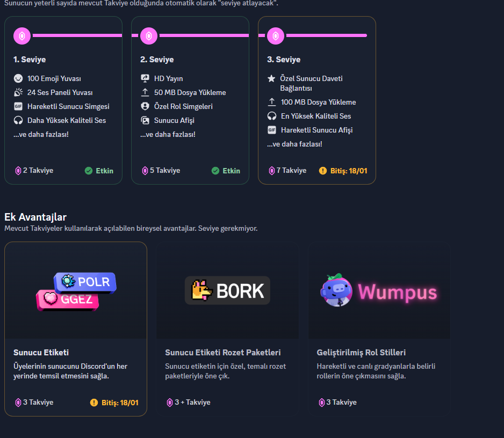Click the green Etkin checkmark on 1. Seviye
The image size is (504, 438).
click(x=89, y=171)
